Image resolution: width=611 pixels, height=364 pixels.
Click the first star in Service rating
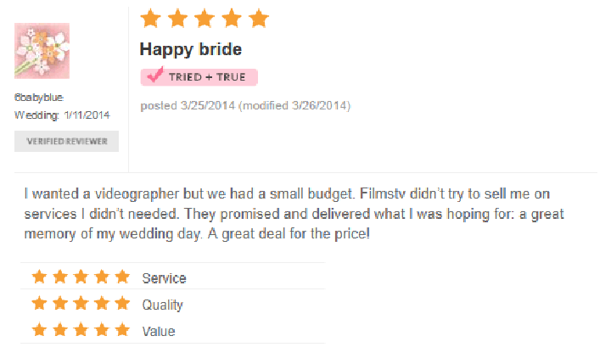[x=39, y=277]
